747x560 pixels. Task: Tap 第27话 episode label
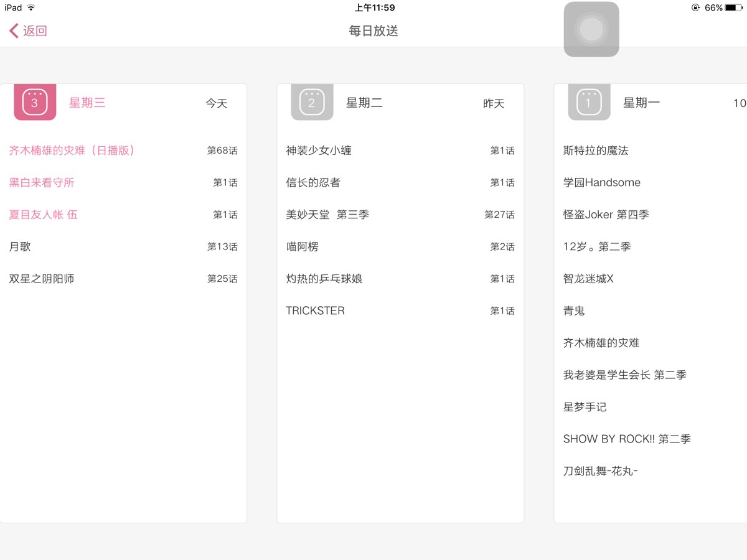coord(499,215)
